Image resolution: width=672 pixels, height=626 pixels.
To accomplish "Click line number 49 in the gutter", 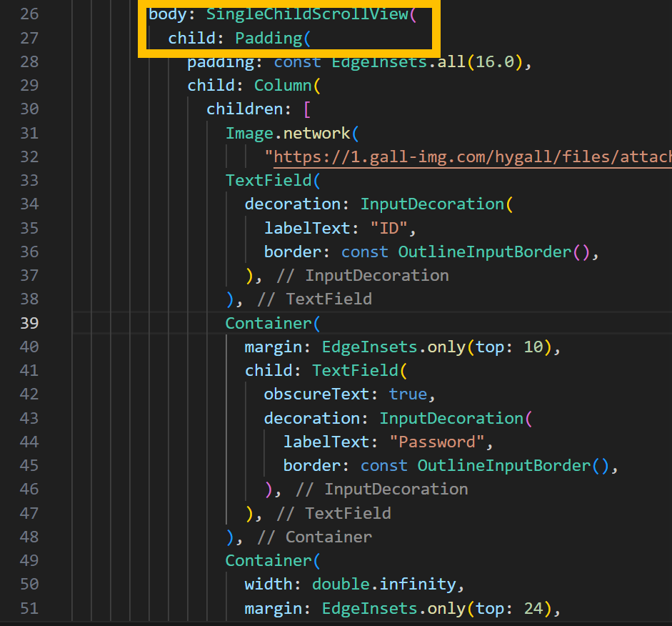I will pos(29,560).
